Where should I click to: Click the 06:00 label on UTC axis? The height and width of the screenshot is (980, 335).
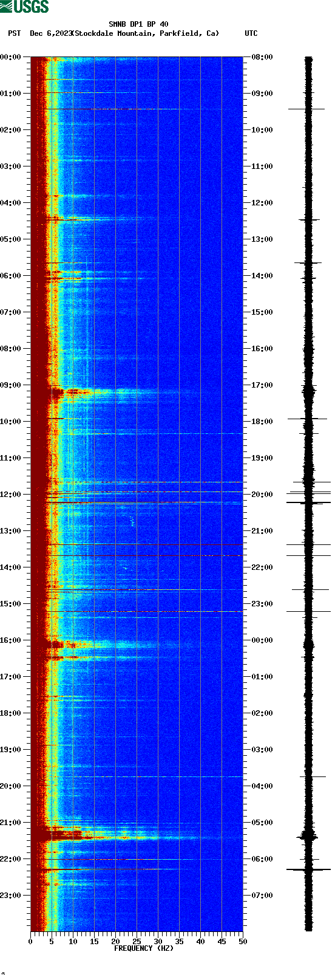[x=262, y=859]
